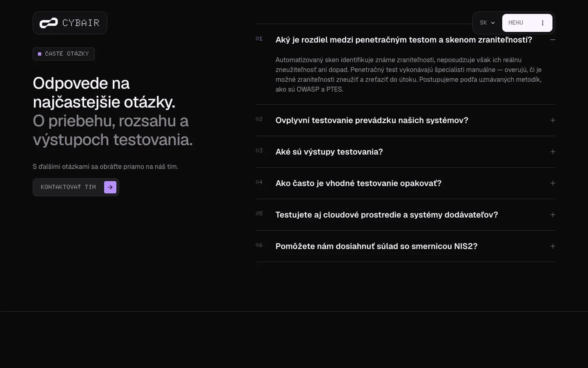588x368 pixels.
Task: Click the subheading "O priebehu, rozsahu a výstupoch testovania."
Action: tap(113, 130)
